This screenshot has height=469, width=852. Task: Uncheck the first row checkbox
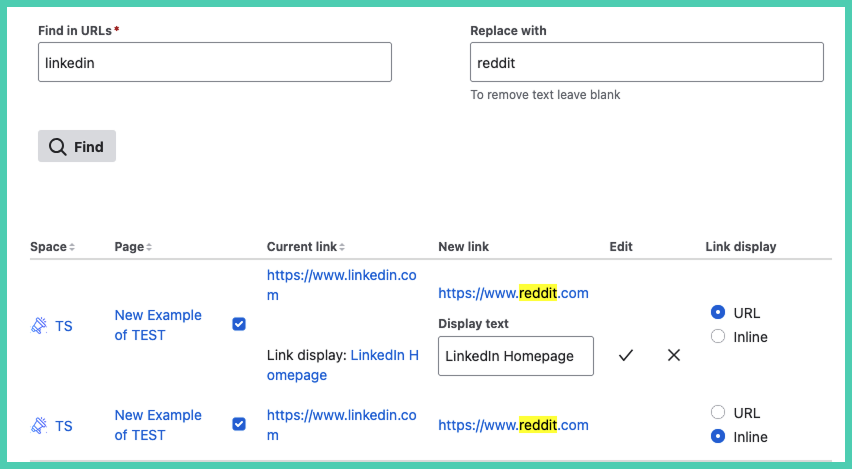(239, 324)
